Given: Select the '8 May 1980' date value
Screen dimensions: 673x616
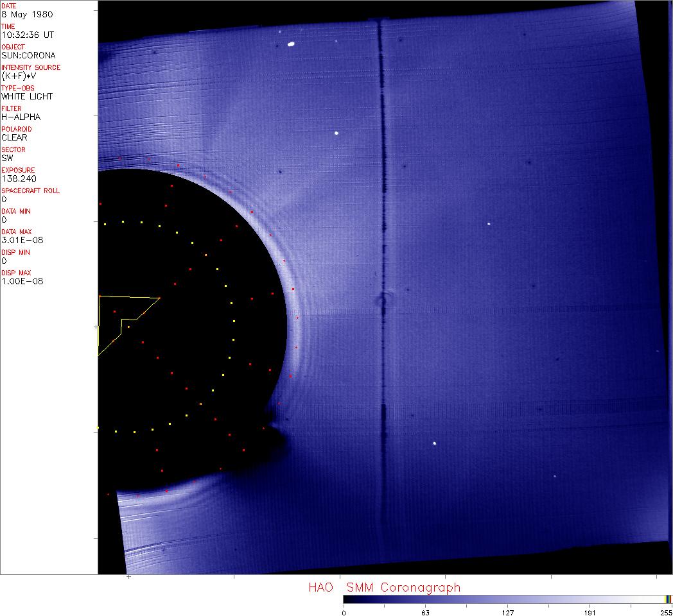Looking at the screenshot, I should (x=28, y=14).
